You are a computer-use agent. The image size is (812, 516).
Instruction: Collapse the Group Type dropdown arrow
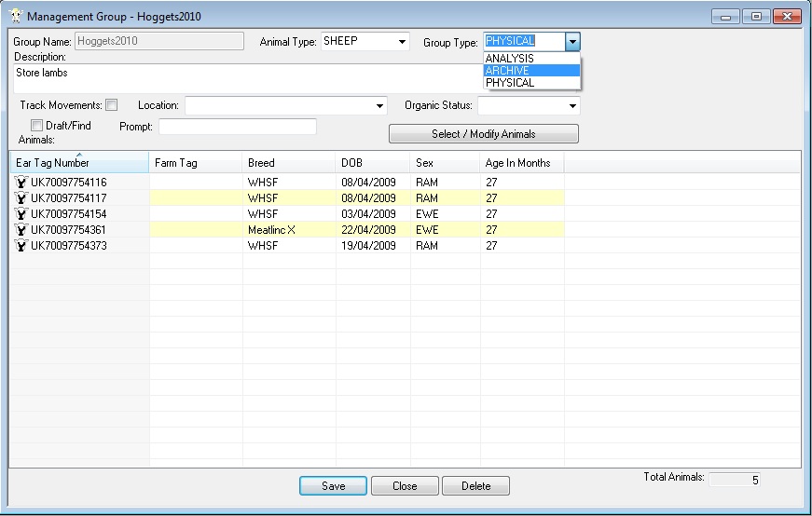point(572,41)
